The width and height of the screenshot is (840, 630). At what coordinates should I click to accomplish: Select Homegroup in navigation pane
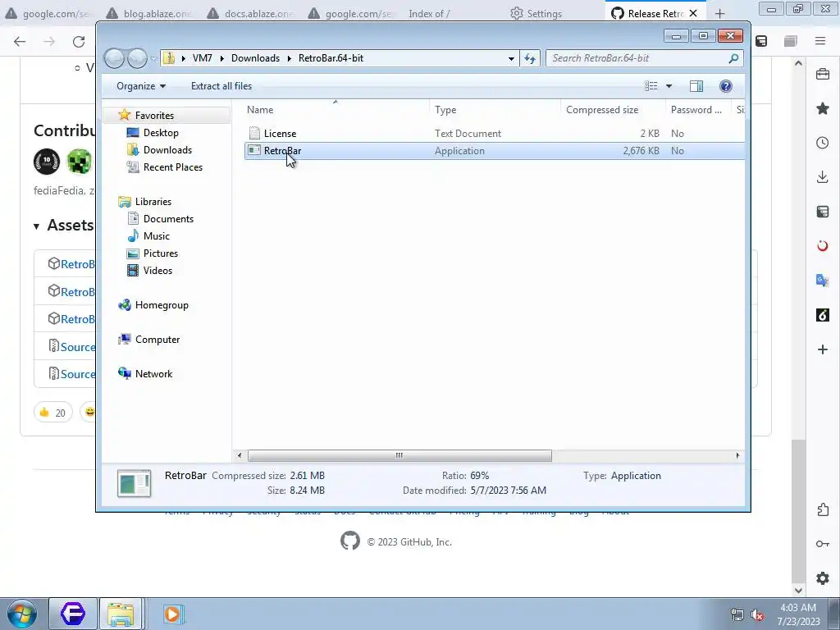pyautogui.click(x=162, y=305)
